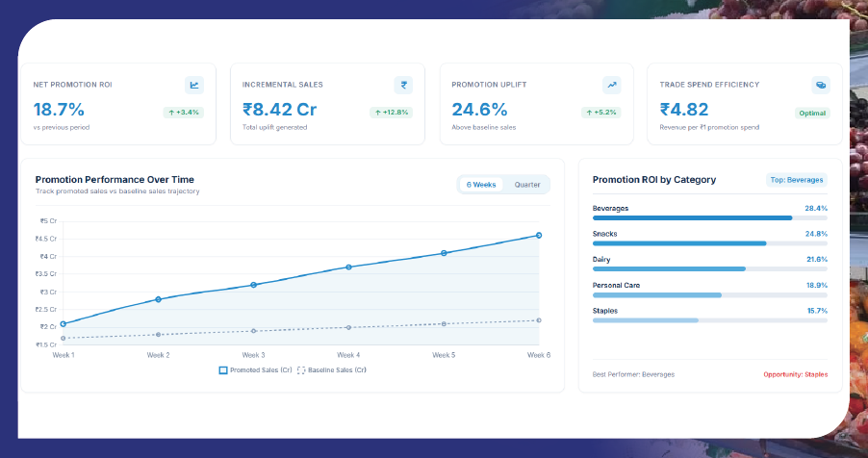The width and height of the screenshot is (868, 458).
Task: Click the Total uplift generated caption
Action: [274, 127]
